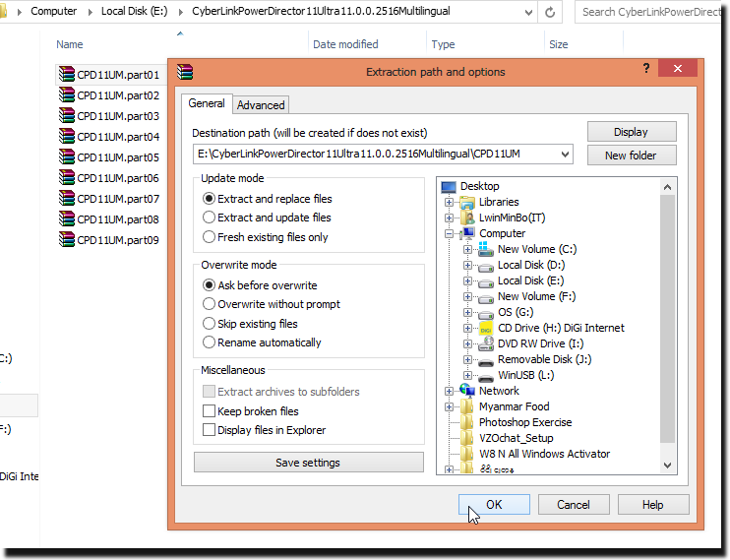The image size is (730, 560).
Task: Enable Keep broken files checkbox
Action: coord(209,411)
